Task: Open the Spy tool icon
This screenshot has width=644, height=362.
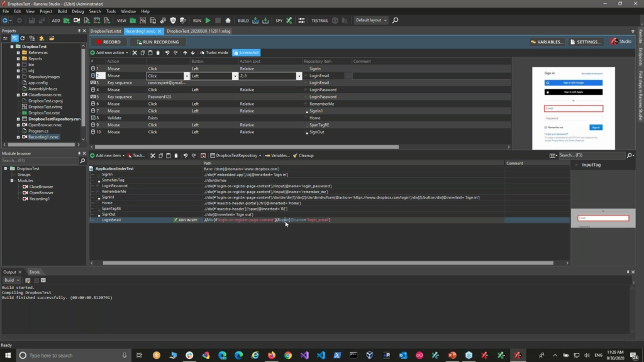Action: pos(289,20)
